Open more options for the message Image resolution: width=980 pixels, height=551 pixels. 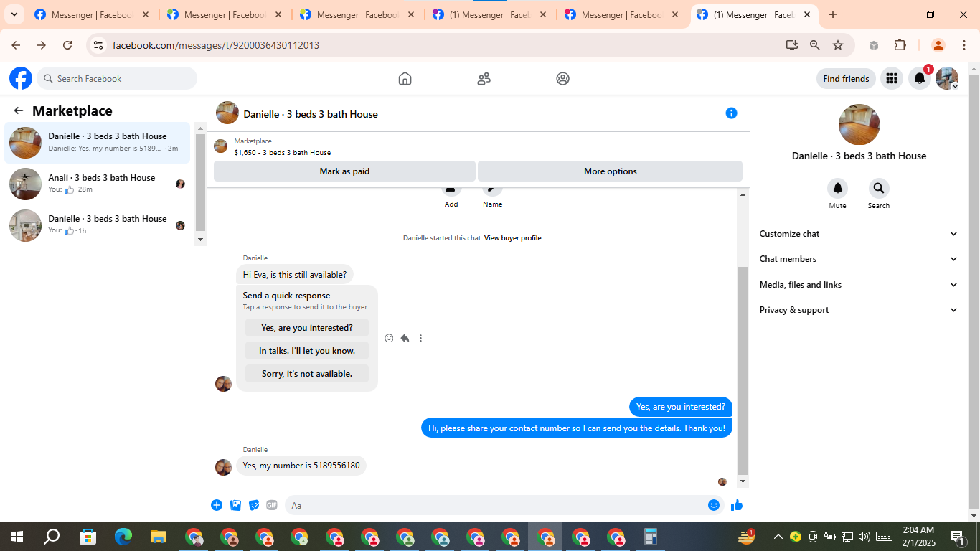(x=420, y=338)
